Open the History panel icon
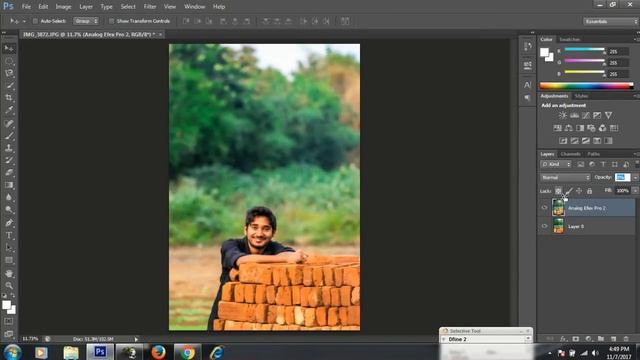Image resolution: width=640 pixels, height=360 pixels. (528, 47)
